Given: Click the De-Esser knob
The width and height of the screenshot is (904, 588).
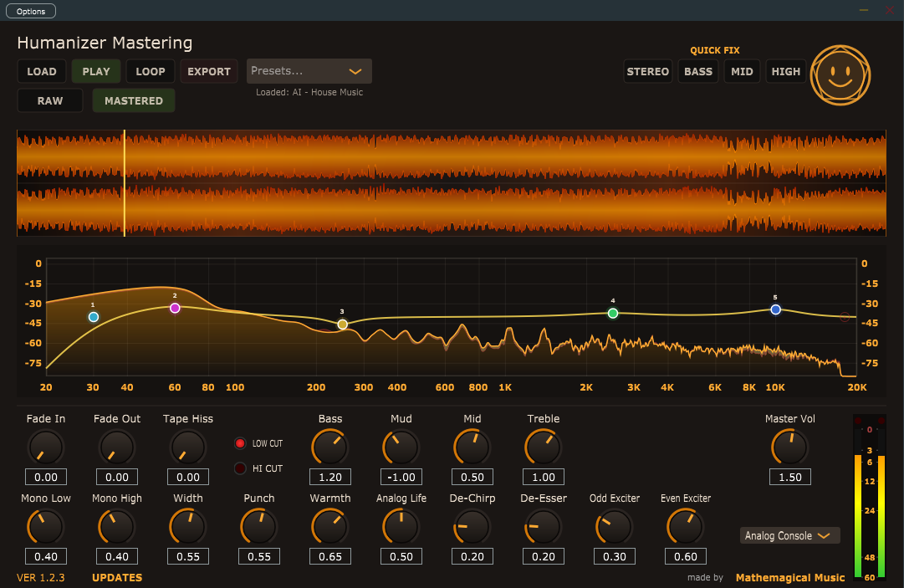Looking at the screenshot, I should [x=544, y=527].
